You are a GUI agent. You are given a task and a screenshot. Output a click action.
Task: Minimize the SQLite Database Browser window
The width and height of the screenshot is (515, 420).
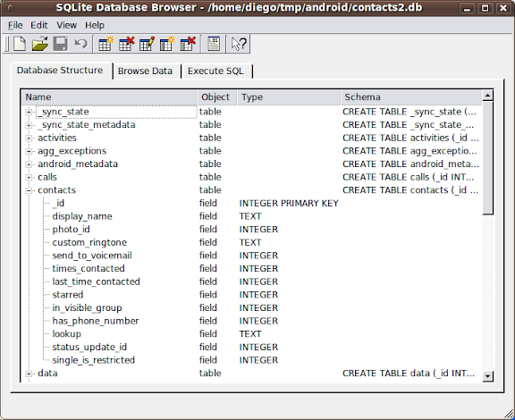click(467, 8)
